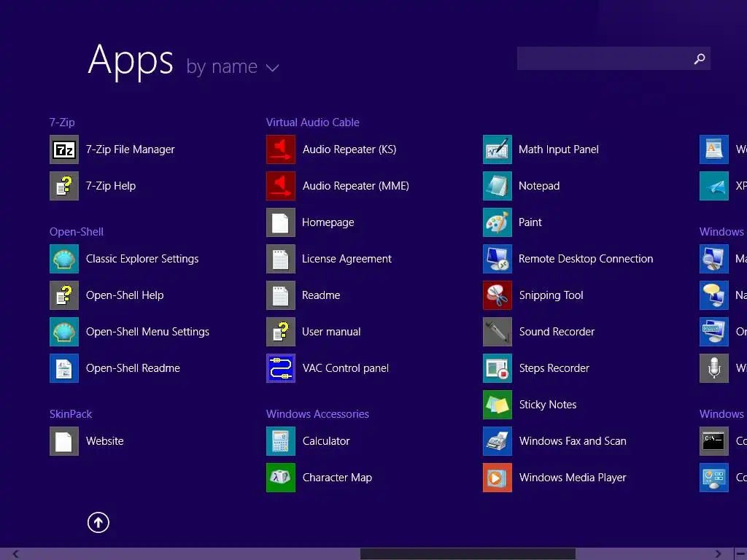Open the License Agreement icon

click(281, 259)
